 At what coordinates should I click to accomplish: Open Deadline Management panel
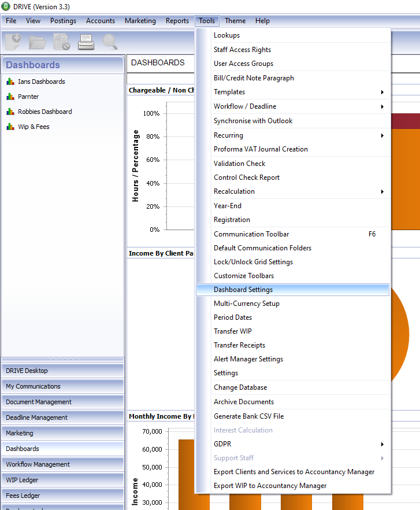pyautogui.click(x=63, y=417)
